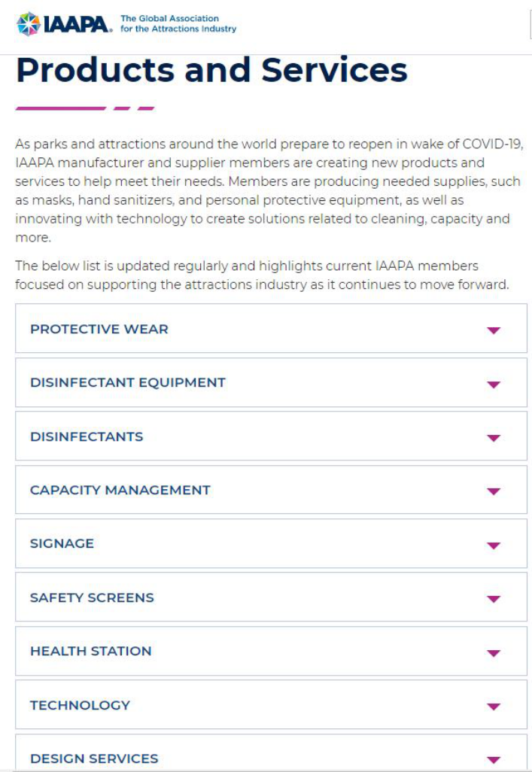The image size is (532, 772).
Task: Open the SIGNAGE accordion panel
Action: coord(62,543)
